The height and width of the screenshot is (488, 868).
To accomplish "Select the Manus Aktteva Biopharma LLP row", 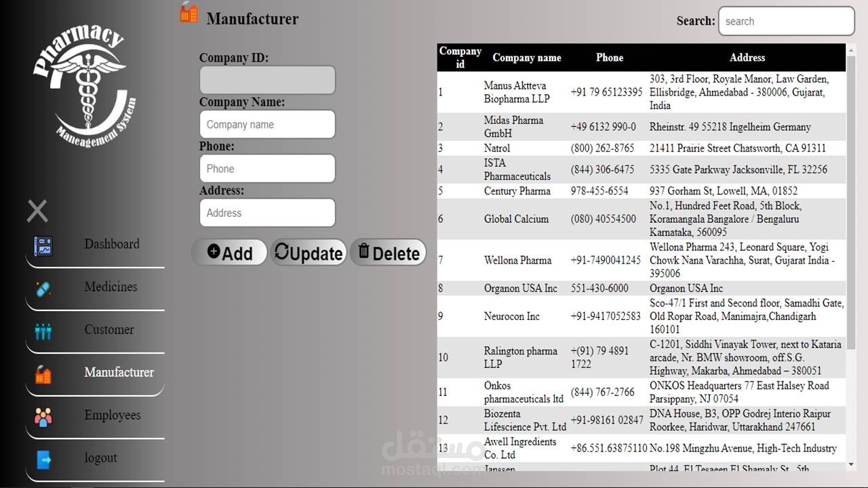I will coord(642,92).
